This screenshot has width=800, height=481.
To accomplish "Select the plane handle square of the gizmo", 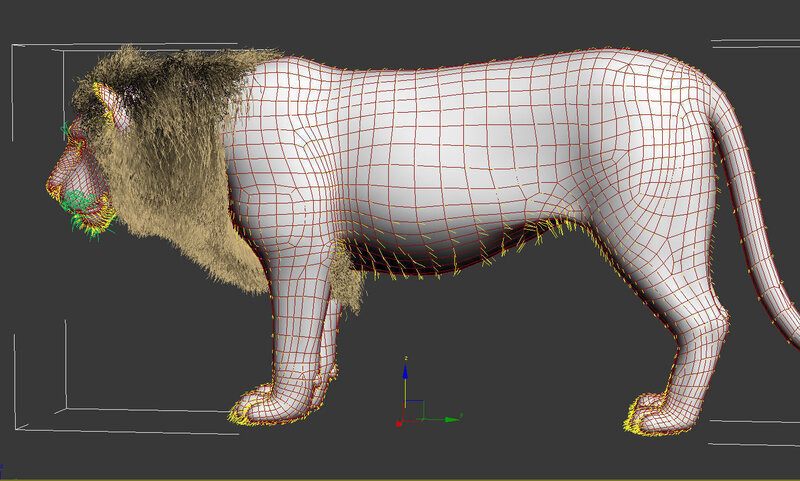I will (416, 407).
